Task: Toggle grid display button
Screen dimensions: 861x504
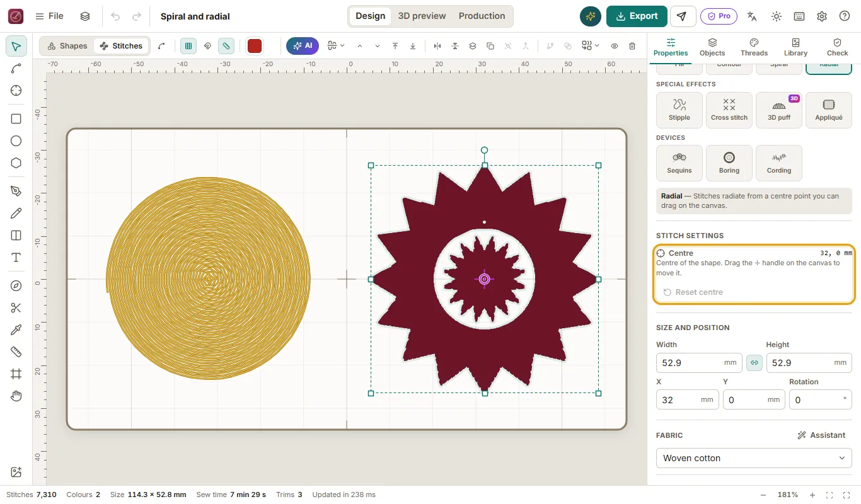Action: [x=188, y=46]
